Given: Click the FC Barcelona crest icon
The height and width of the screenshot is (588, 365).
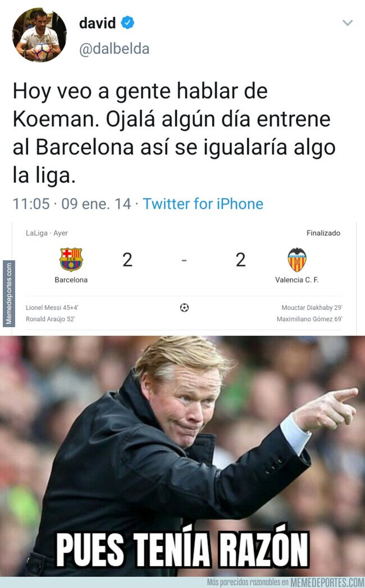Looking at the screenshot, I should tap(71, 259).
